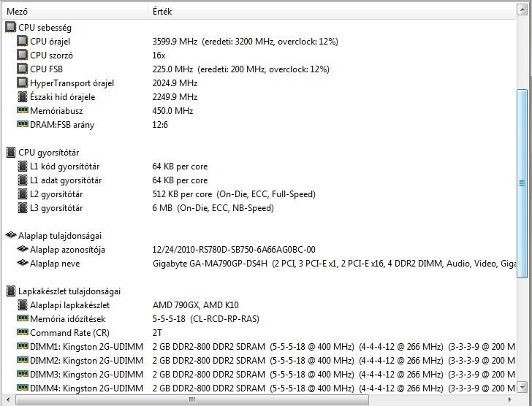Select the 512 KB per core value
Image resolution: width=532 pixels, height=406 pixels.
[234, 194]
